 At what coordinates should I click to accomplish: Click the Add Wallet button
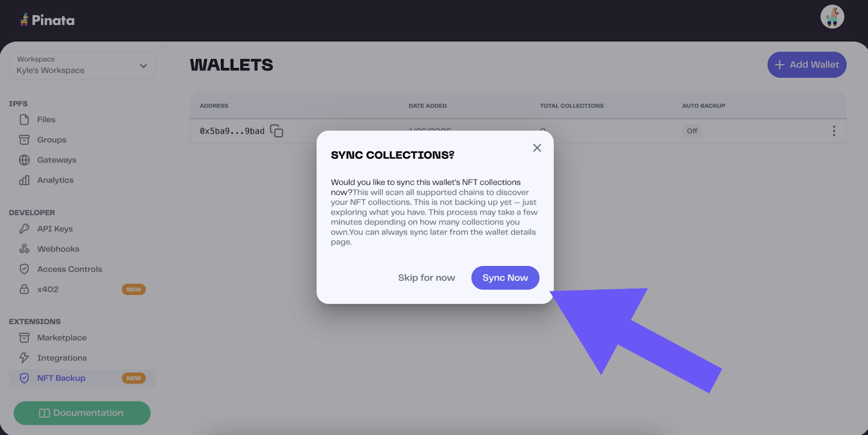(x=807, y=65)
